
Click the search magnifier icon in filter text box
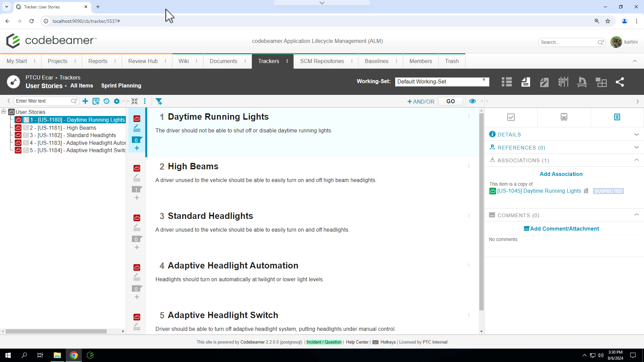[x=74, y=101]
